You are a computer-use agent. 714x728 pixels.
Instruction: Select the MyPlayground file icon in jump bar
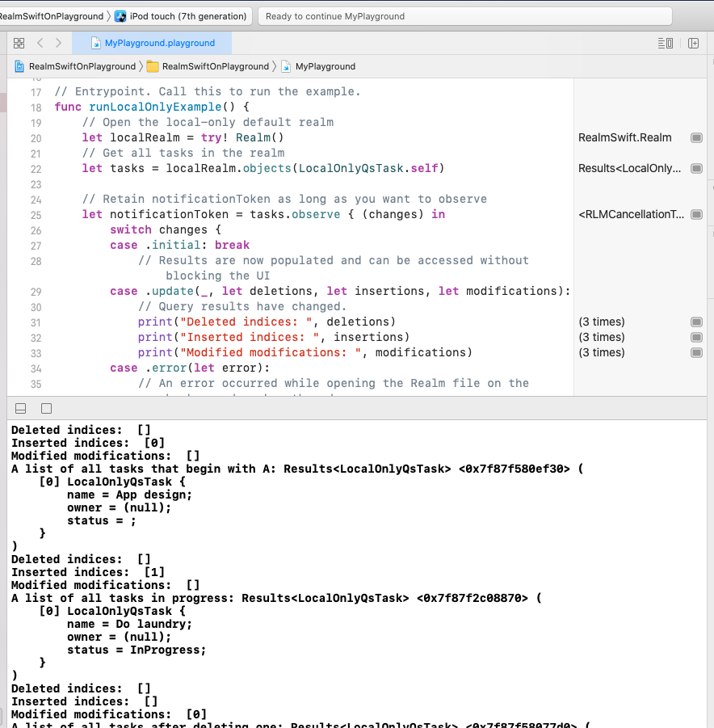(284, 66)
